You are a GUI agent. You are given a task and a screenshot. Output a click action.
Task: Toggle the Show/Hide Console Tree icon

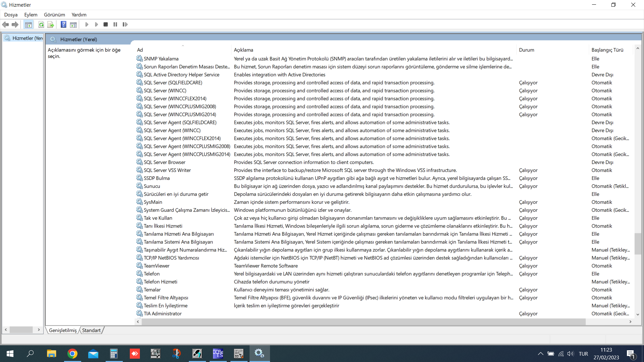[x=29, y=24]
